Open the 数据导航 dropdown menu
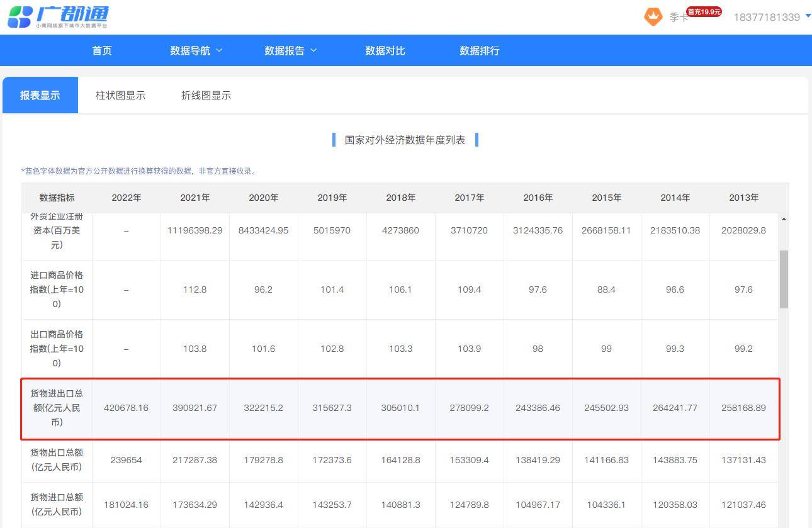 pyautogui.click(x=196, y=50)
